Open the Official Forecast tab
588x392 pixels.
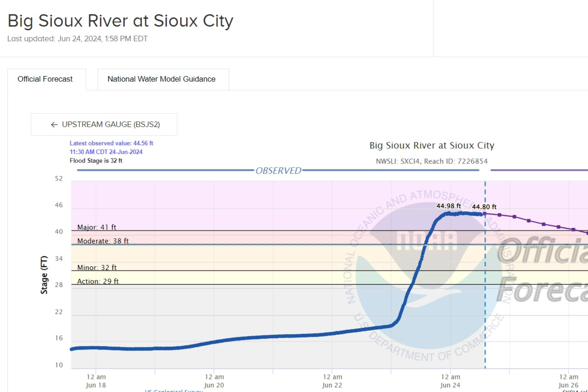coord(45,79)
